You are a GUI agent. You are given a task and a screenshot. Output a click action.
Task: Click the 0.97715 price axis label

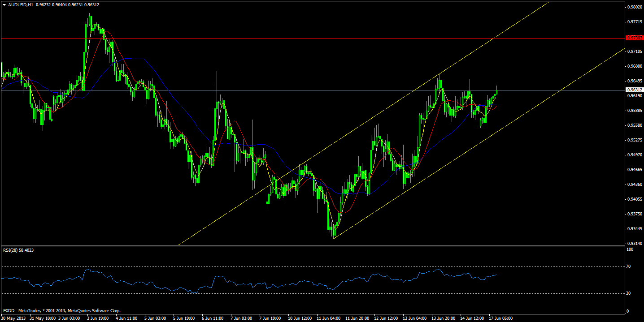(634, 22)
